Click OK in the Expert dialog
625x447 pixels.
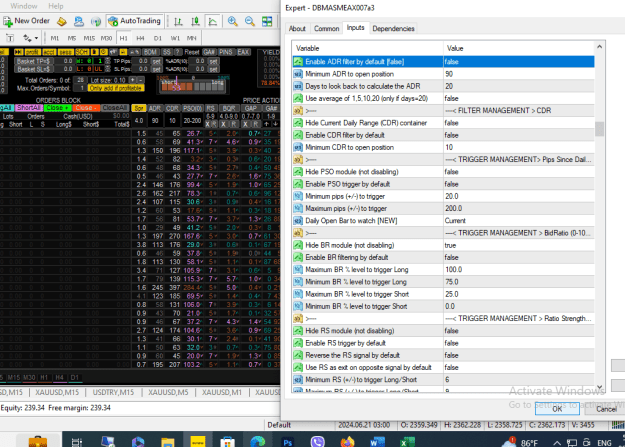[x=557, y=409]
